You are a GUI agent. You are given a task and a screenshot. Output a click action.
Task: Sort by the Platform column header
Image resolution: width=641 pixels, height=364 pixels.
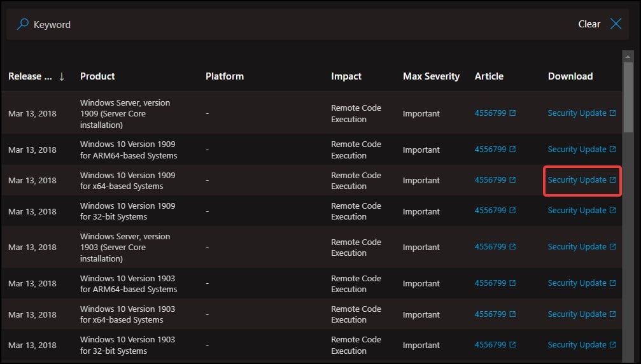225,76
